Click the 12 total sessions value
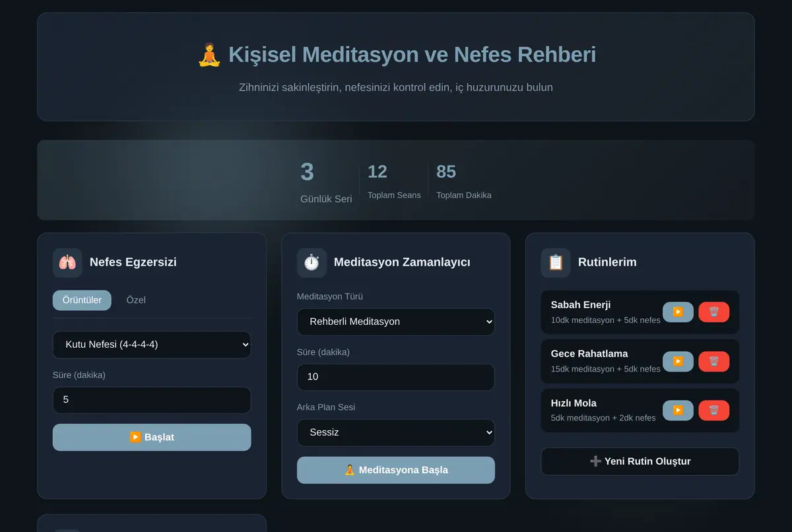Image resolution: width=792 pixels, height=532 pixels. [378, 172]
